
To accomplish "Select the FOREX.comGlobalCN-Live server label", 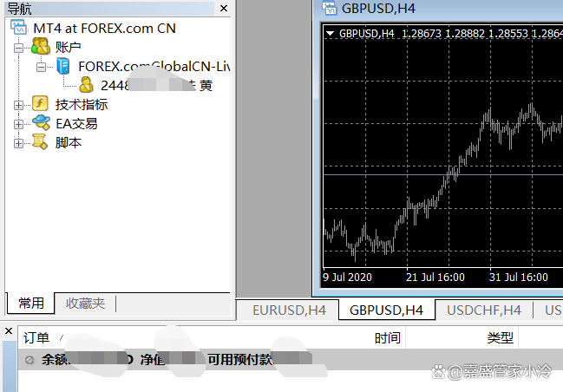I will [154, 67].
